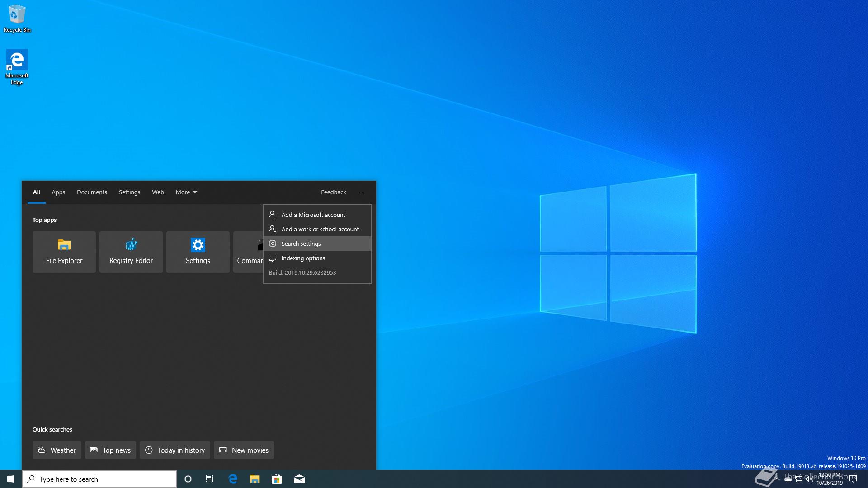Open Task View from taskbar
Screen dimensions: 868x488
tap(210, 479)
